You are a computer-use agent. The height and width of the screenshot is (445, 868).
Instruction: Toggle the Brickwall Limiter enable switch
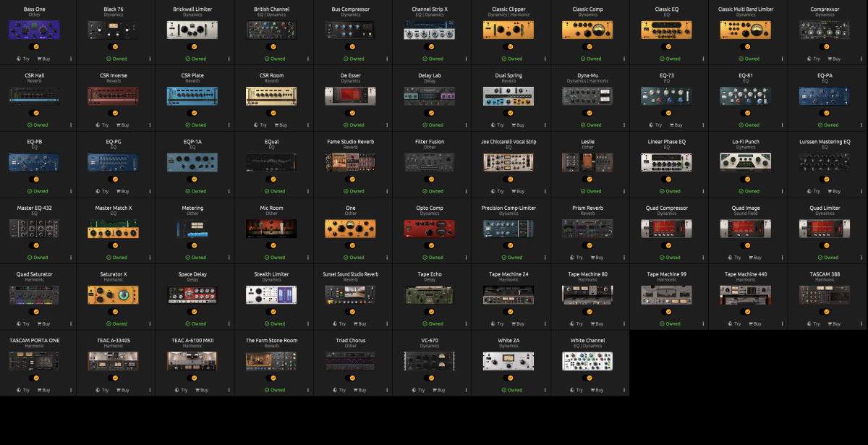click(x=192, y=46)
